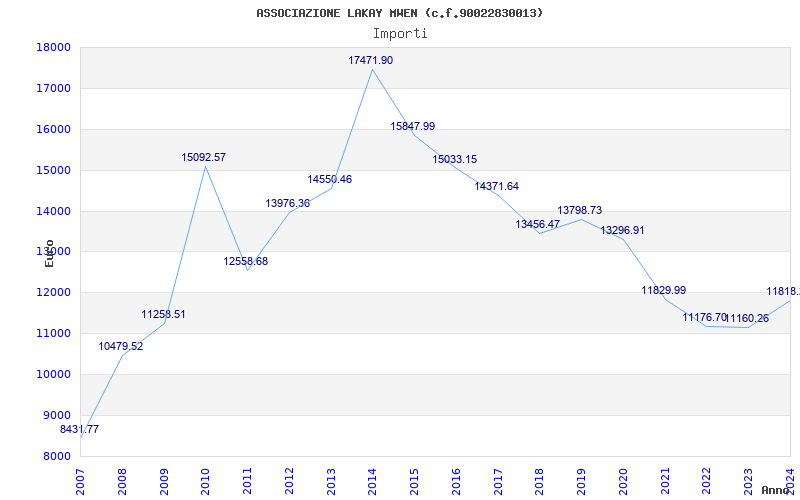Viewport: 800px width, 500px height.
Task: Select the 2021 x-axis year label
Action: 665,482
